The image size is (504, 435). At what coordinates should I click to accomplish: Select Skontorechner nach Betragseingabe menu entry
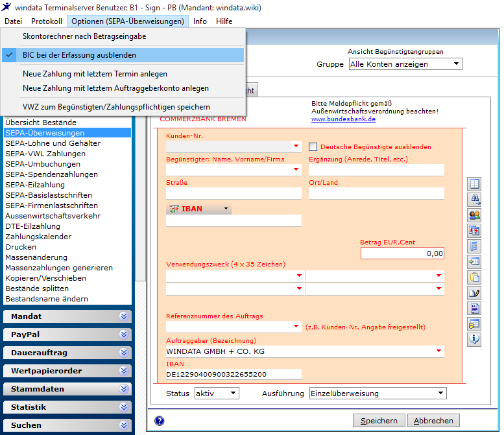pos(123,36)
